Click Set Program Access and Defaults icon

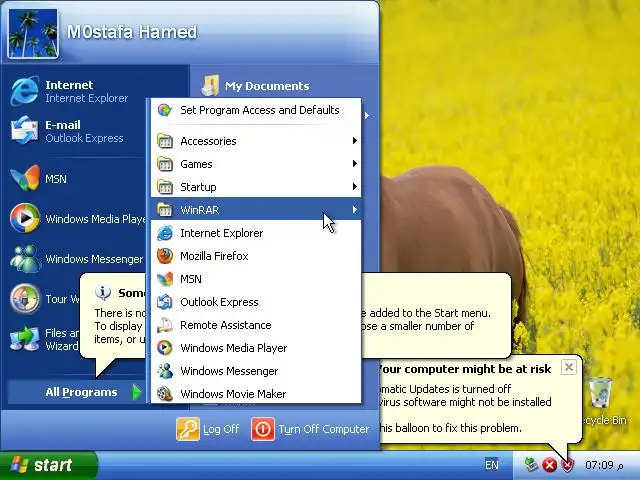tap(165, 110)
